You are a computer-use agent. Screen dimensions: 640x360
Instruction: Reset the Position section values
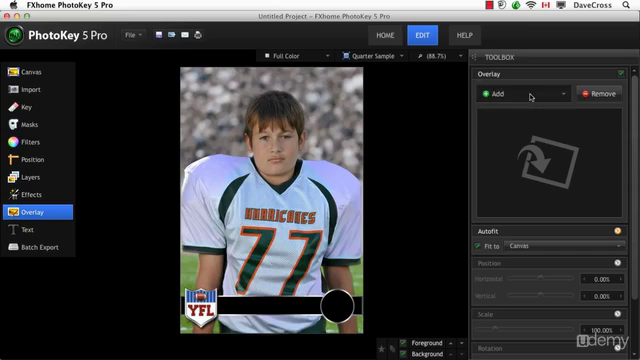pyautogui.click(x=618, y=263)
